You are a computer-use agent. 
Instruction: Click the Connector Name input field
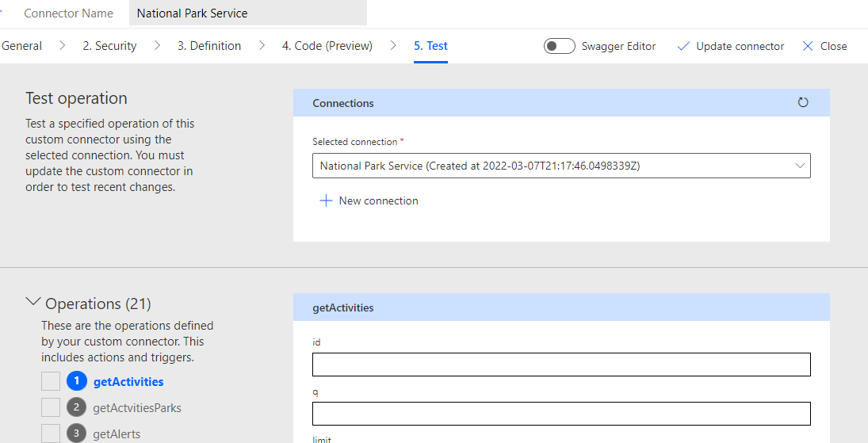248,13
